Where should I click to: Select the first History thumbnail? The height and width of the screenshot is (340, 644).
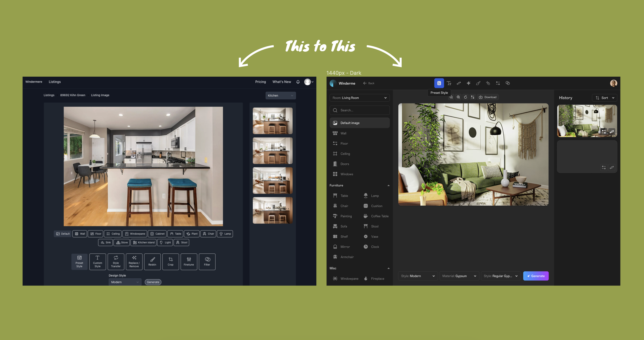[x=587, y=121]
